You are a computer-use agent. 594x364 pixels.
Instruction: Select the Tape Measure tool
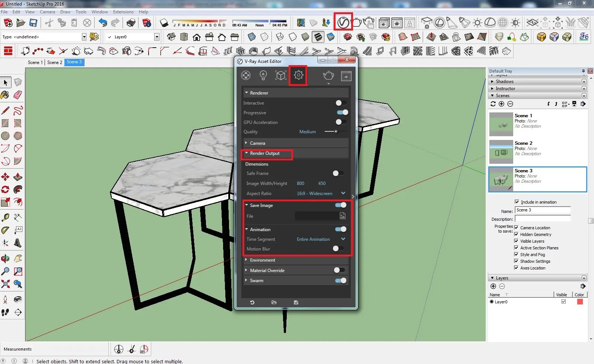5,217
